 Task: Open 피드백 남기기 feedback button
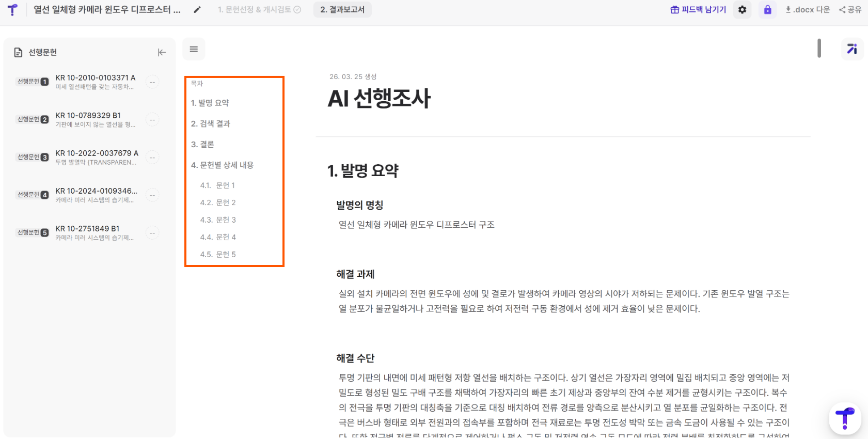[x=698, y=10]
